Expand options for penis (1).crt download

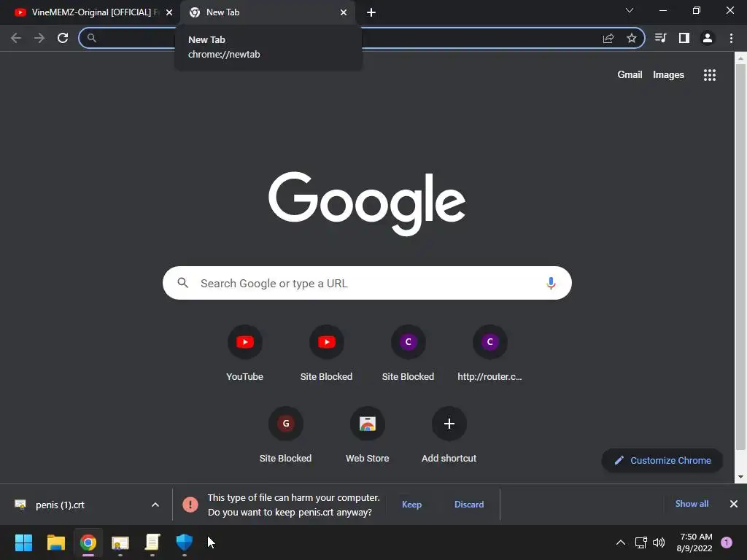pos(155,505)
